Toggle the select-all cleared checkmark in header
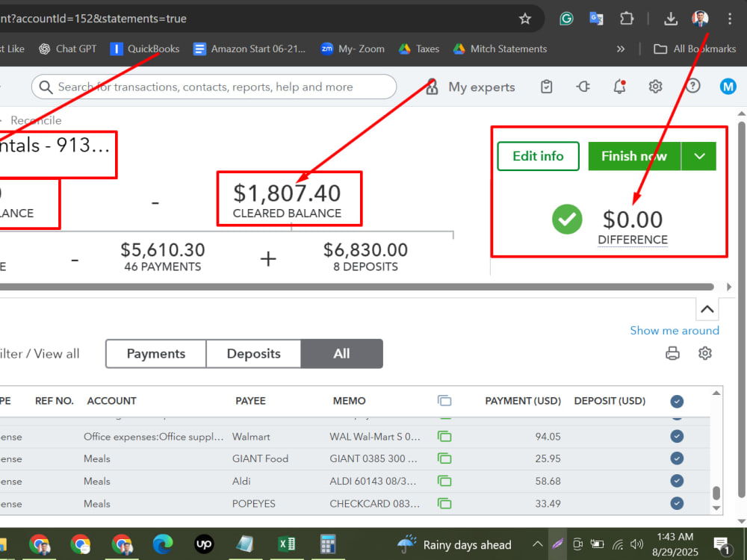The image size is (747, 560). tap(677, 402)
